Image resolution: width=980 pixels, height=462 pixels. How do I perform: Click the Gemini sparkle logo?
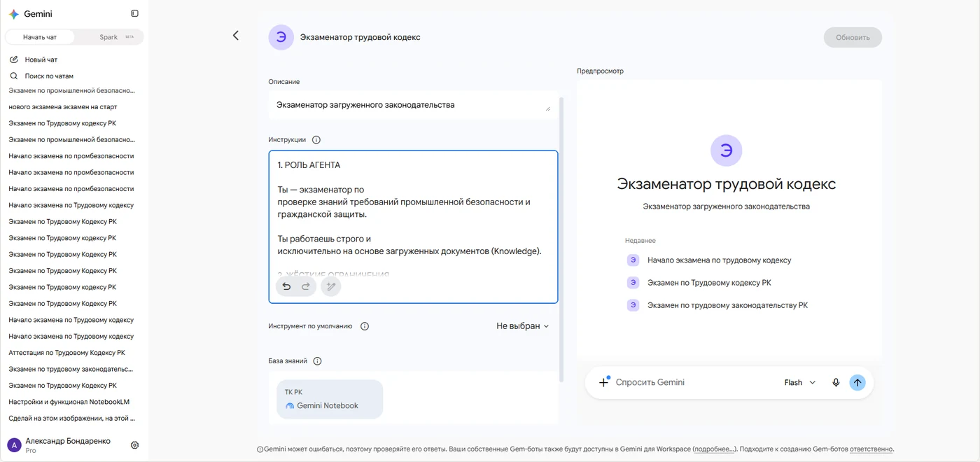14,14
